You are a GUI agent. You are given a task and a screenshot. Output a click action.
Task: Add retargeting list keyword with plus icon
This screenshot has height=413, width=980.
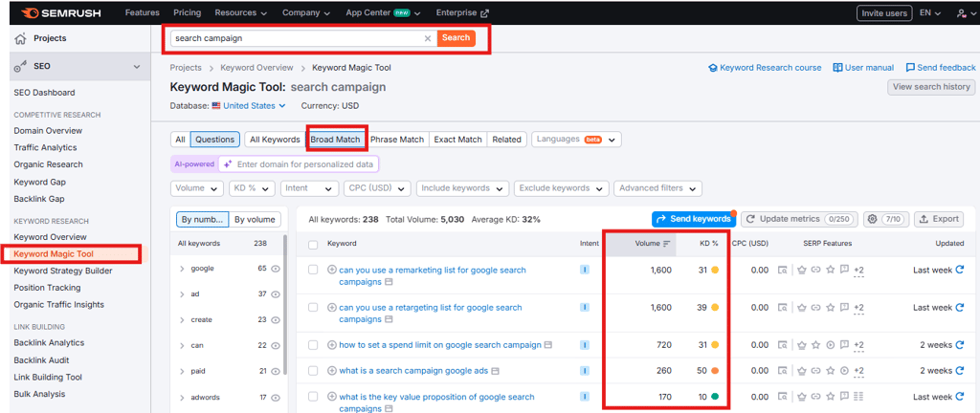(x=332, y=308)
